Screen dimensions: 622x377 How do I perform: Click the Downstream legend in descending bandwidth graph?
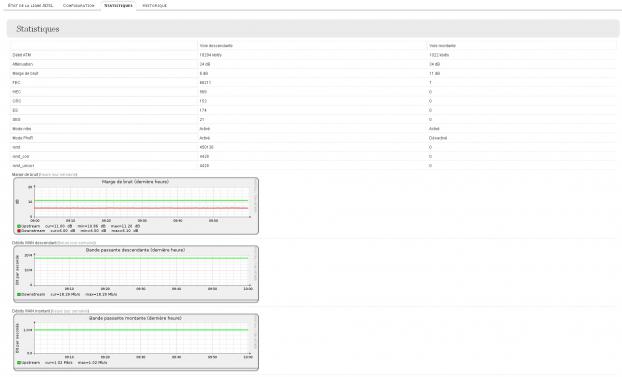(31, 294)
